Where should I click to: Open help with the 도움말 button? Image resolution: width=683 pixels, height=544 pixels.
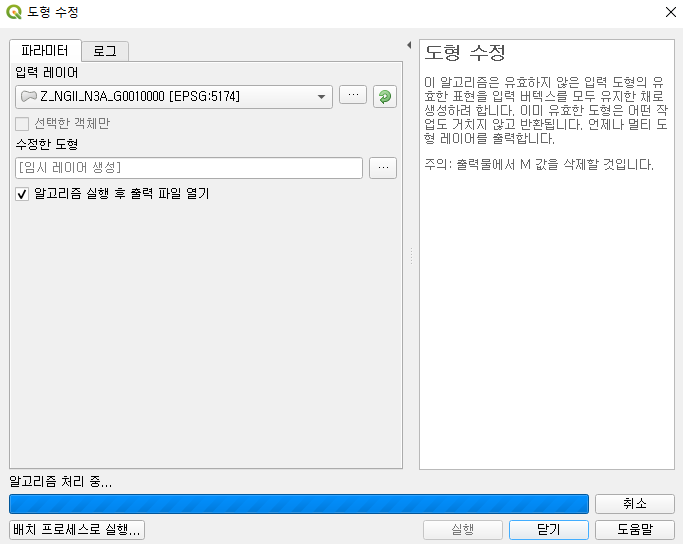[635, 530]
